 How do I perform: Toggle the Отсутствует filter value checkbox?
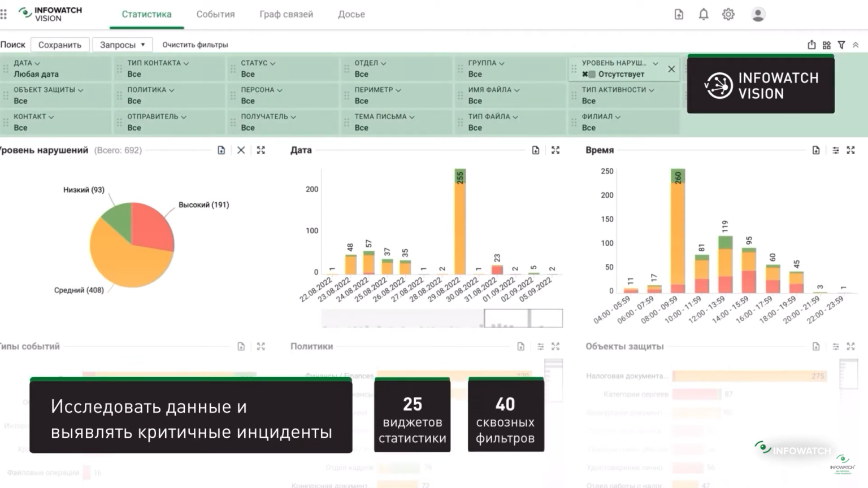[592, 75]
